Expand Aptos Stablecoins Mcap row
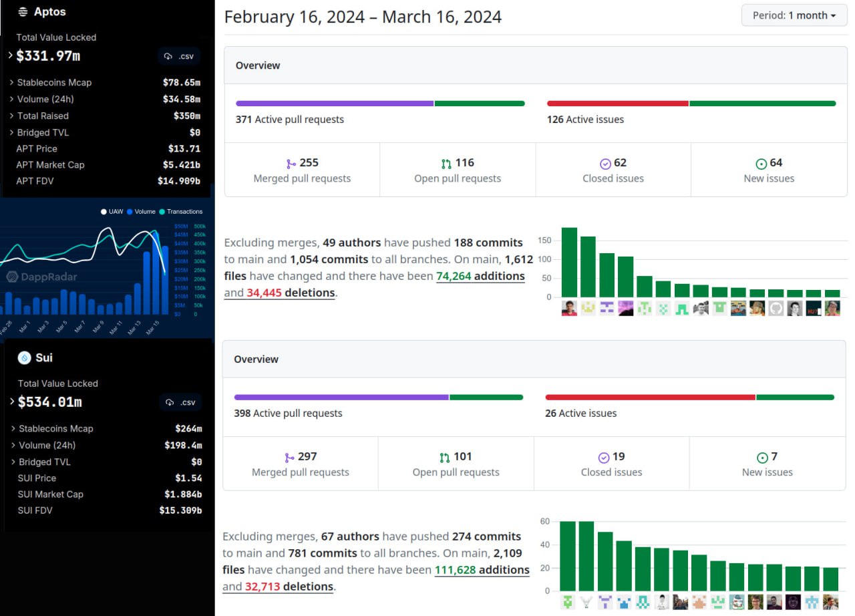855x616 pixels. tap(12, 83)
